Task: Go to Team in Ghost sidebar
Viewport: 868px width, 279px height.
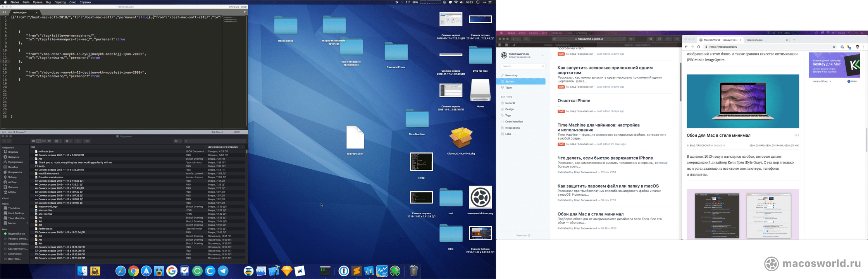Action: 508,88
